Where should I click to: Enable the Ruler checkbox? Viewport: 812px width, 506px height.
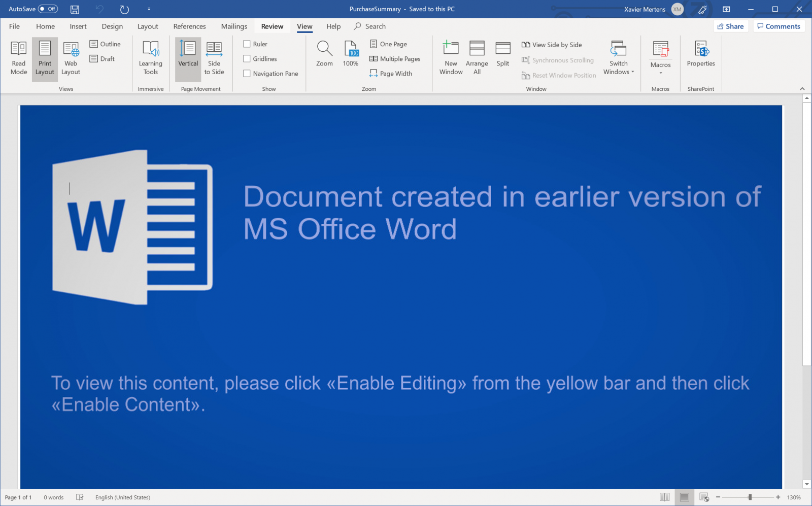pyautogui.click(x=247, y=44)
